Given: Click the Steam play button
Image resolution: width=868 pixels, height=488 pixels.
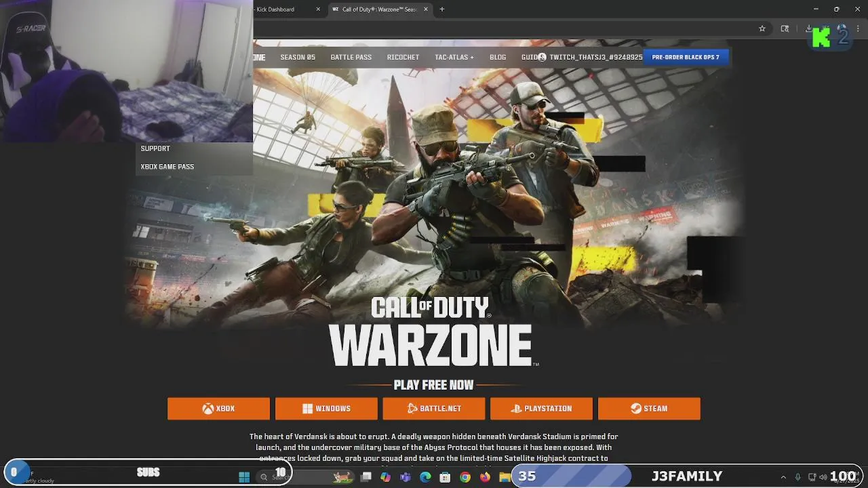Looking at the screenshot, I should coord(649,409).
